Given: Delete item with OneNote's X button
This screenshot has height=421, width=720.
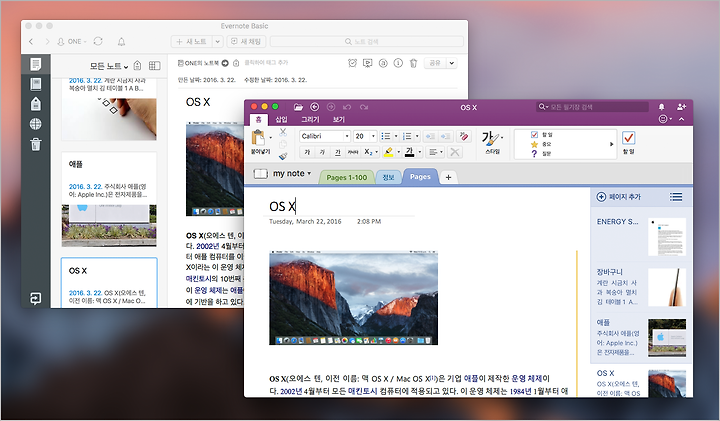Looking at the screenshot, I should tap(455, 152).
